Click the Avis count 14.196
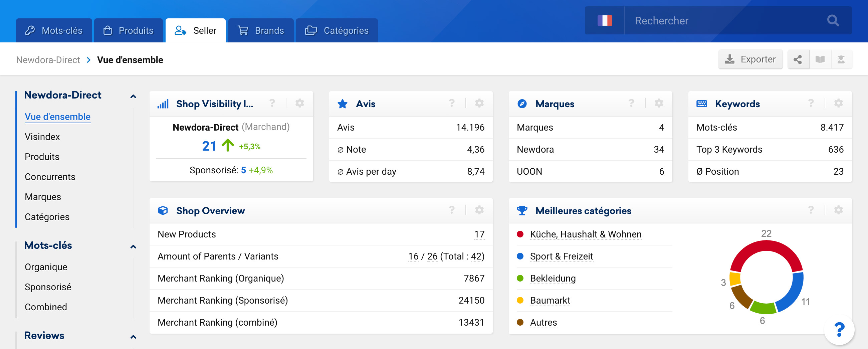The height and width of the screenshot is (349, 868). [x=470, y=128]
